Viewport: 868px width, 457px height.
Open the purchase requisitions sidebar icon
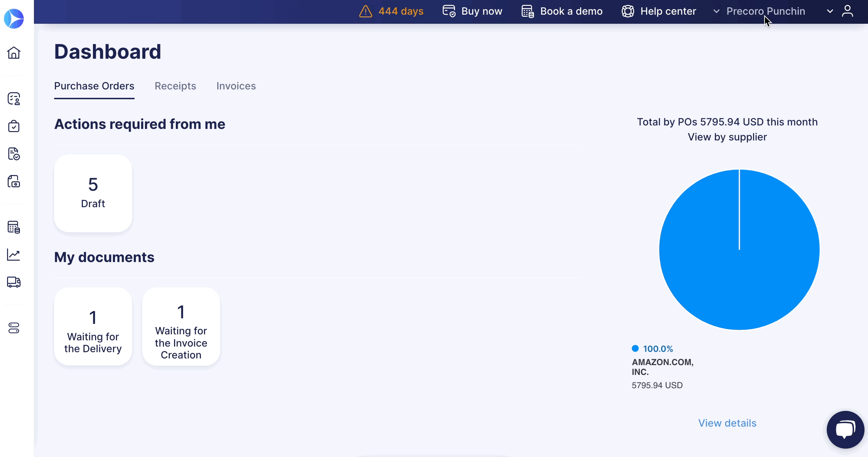[14, 99]
